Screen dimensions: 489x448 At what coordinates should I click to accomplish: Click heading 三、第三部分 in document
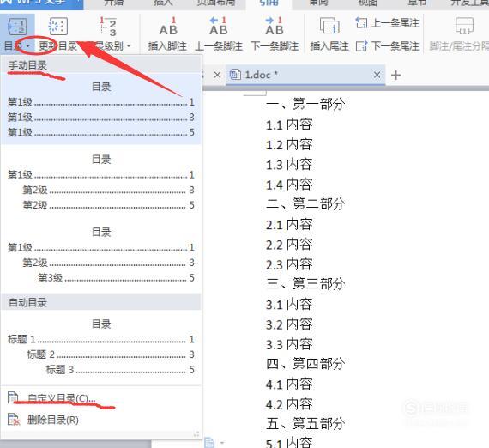[305, 284]
